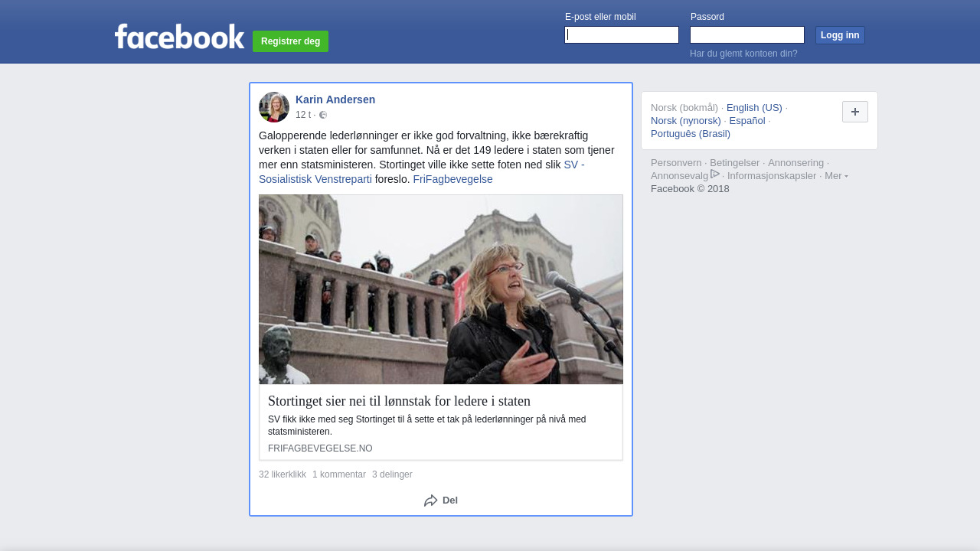Click the Registrer deg button
This screenshot has height=551, width=980.
click(290, 41)
